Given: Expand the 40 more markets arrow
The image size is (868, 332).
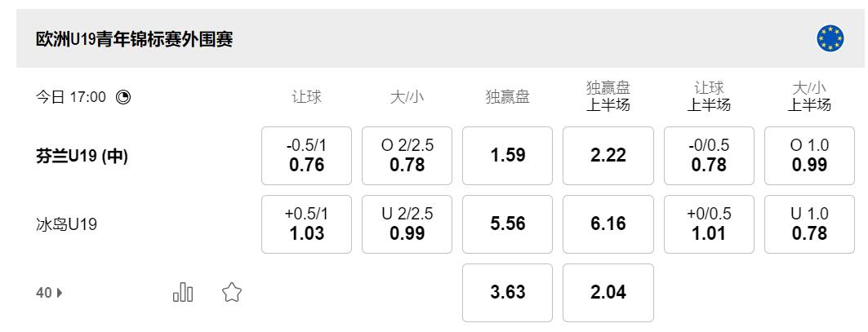Looking at the screenshot, I should [49, 293].
